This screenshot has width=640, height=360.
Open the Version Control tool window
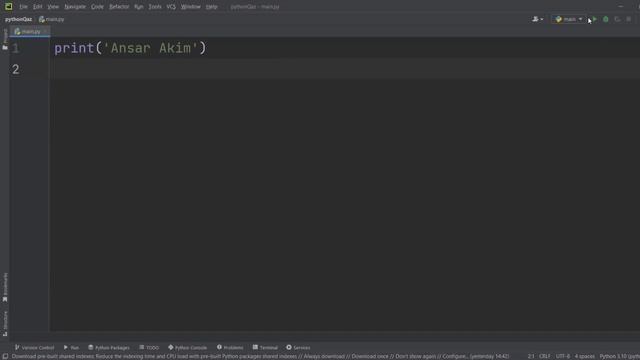tap(34, 347)
